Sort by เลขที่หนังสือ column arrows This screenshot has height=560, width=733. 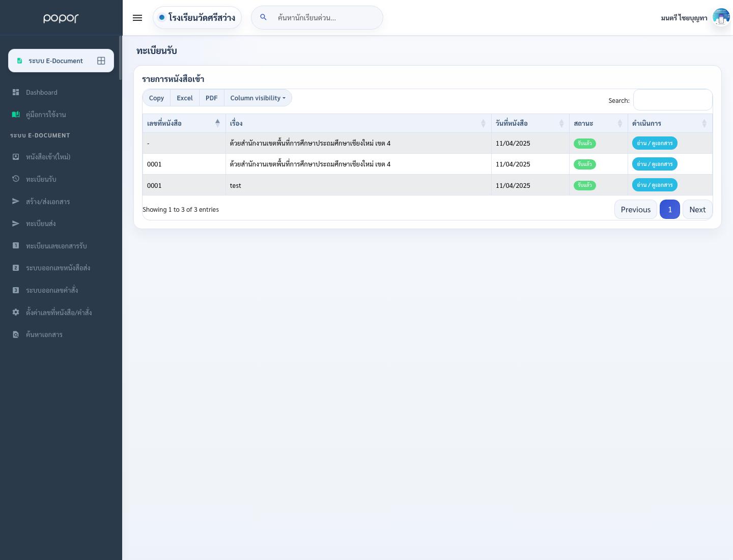[x=217, y=123]
